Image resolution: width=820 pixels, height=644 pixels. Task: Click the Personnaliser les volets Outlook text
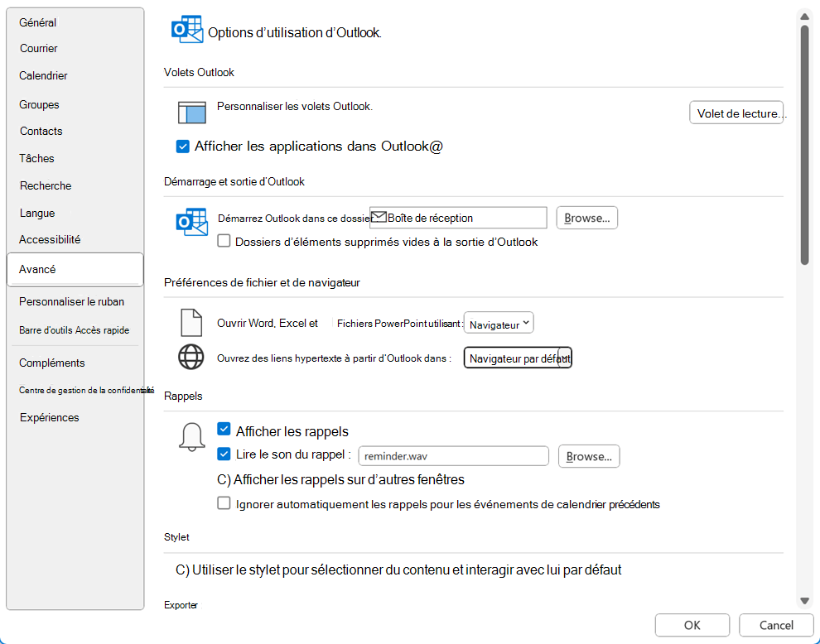[295, 106]
